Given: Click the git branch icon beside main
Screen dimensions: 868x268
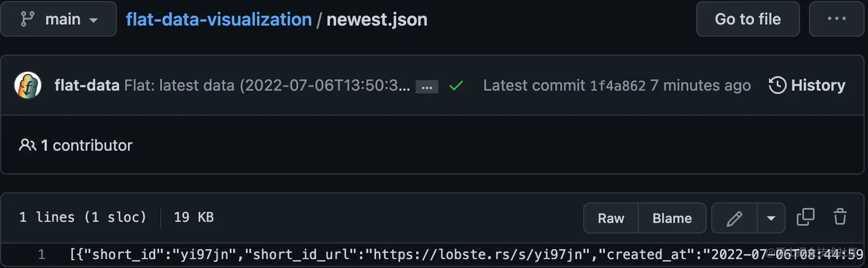Looking at the screenshot, I should (x=27, y=19).
